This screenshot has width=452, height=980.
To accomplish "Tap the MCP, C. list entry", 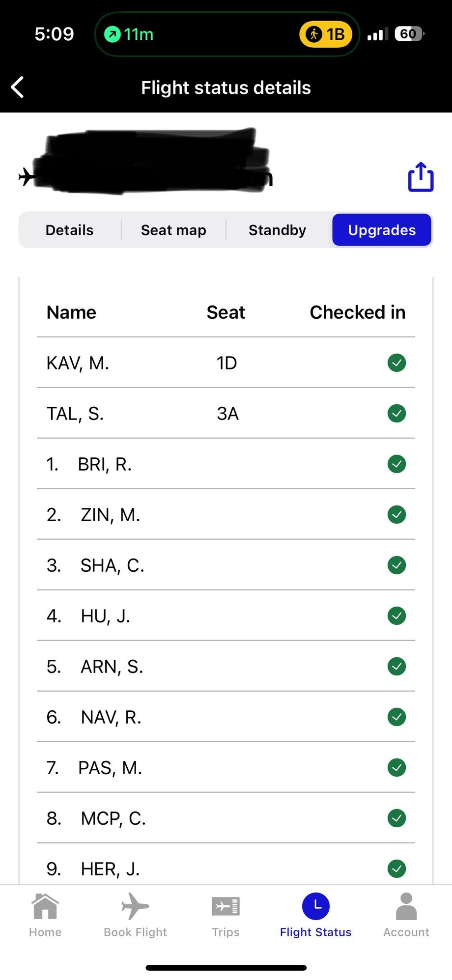I will (x=113, y=818).
